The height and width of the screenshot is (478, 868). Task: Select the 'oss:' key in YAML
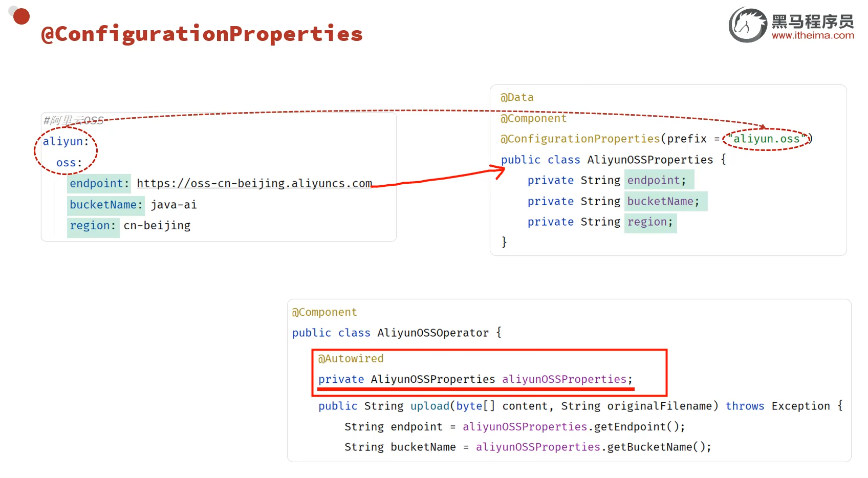click(69, 163)
